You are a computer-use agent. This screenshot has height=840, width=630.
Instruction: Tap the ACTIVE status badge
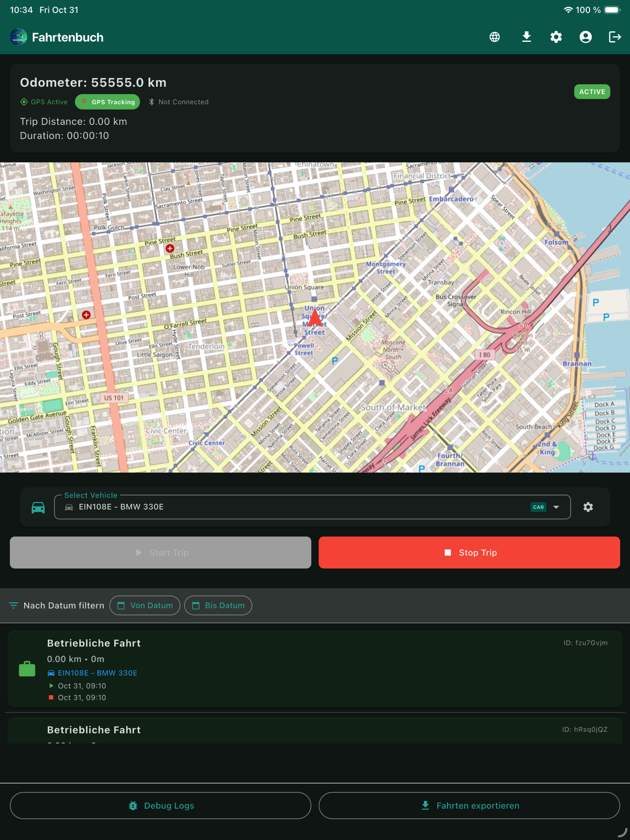[592, 92]
